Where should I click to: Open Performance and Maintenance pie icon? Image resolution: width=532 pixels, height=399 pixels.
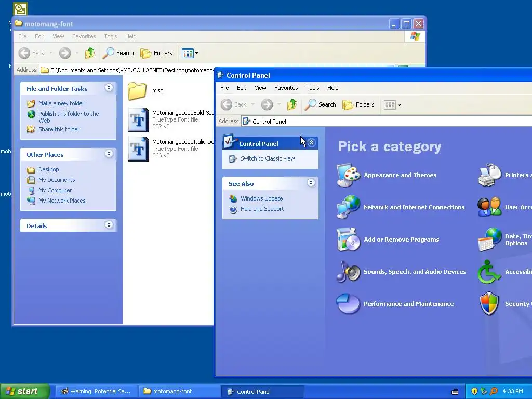click(x=349, y=303)
